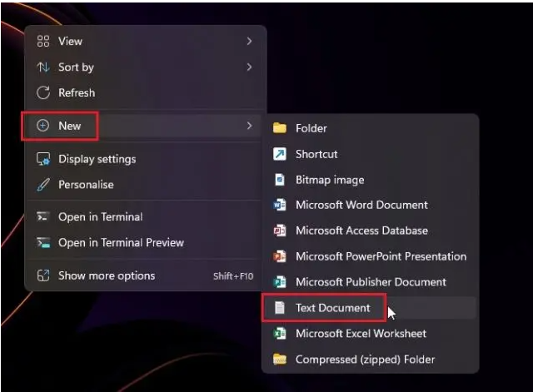Expand the New submenu chevron
The image size is (533, 392).
point(249,126)
